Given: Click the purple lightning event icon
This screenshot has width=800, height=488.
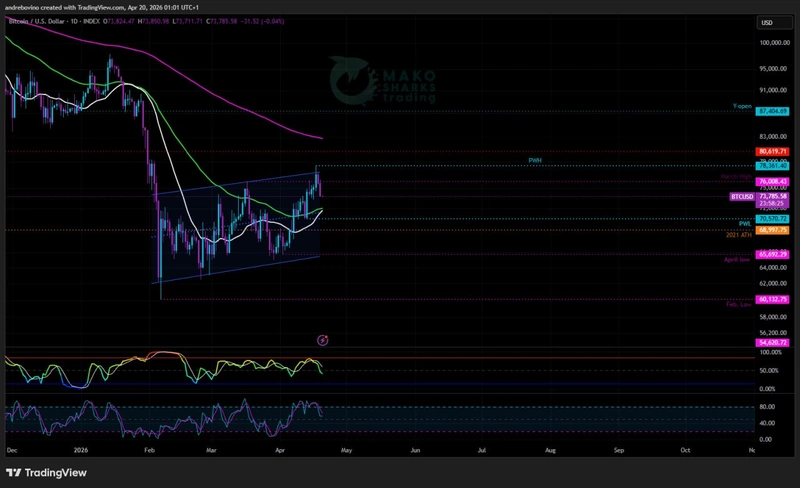Looking at the screenshot, I should [322, 340].
